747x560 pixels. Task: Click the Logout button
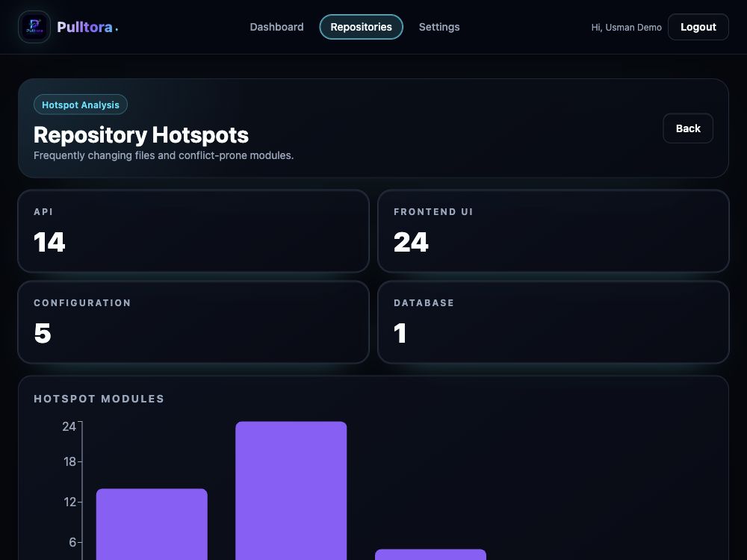(x=698, y=27)
